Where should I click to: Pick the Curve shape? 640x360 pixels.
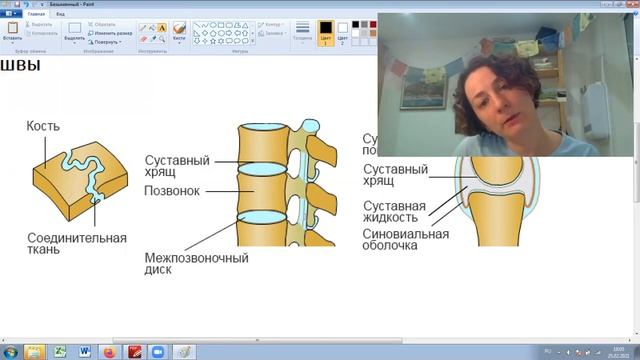tap(205, 25)
